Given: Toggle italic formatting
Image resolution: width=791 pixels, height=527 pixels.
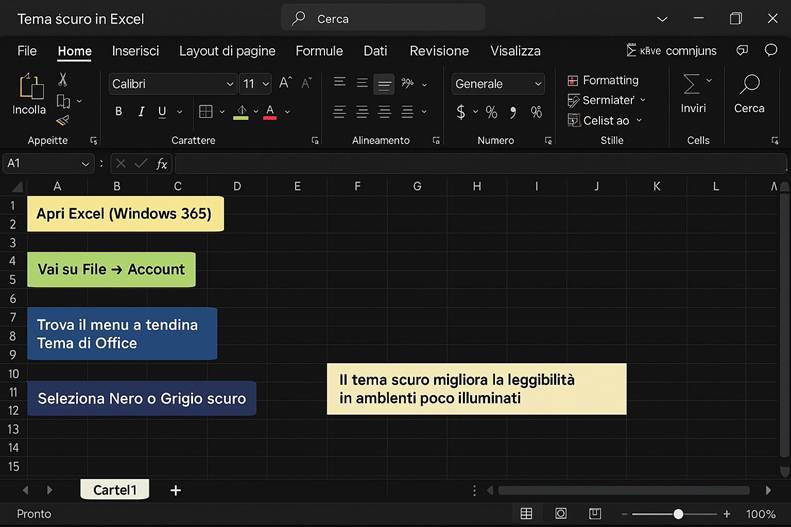Looking at the screenshot, I should [141, 111].
